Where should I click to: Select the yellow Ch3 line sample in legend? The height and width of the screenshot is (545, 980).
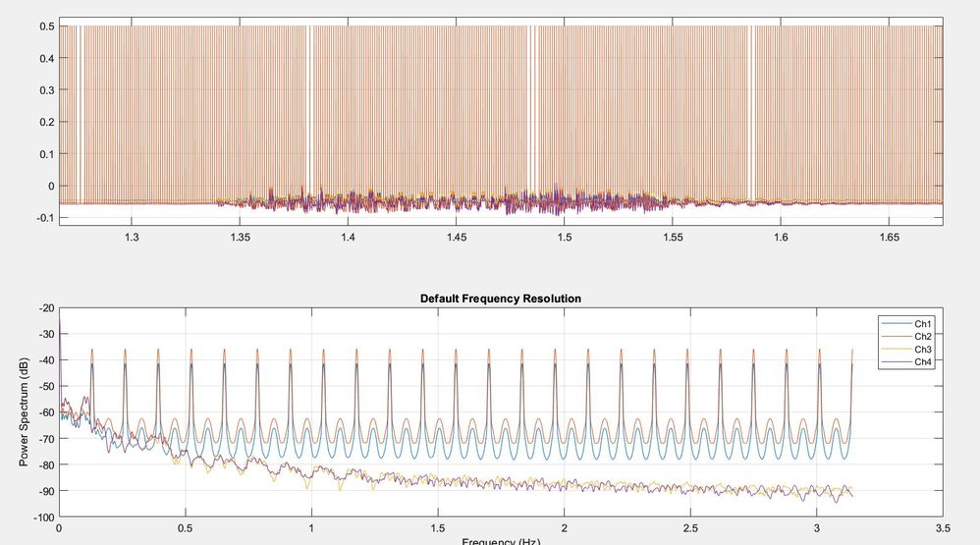pos(897,350)
